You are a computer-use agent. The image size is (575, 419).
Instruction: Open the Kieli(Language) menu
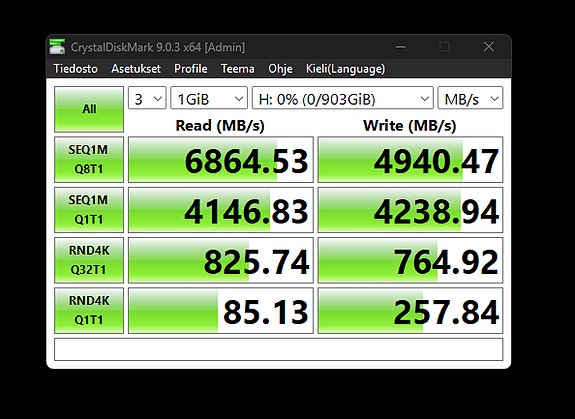point(345,69)
